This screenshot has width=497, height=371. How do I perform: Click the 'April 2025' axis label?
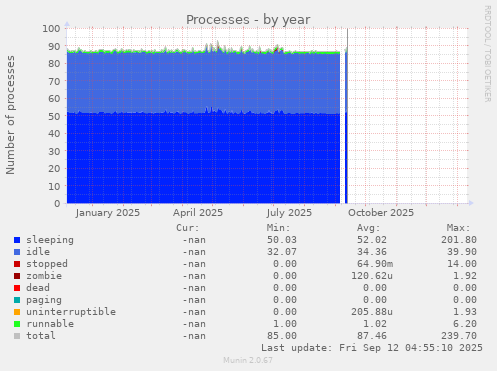(x=198, y=213)
